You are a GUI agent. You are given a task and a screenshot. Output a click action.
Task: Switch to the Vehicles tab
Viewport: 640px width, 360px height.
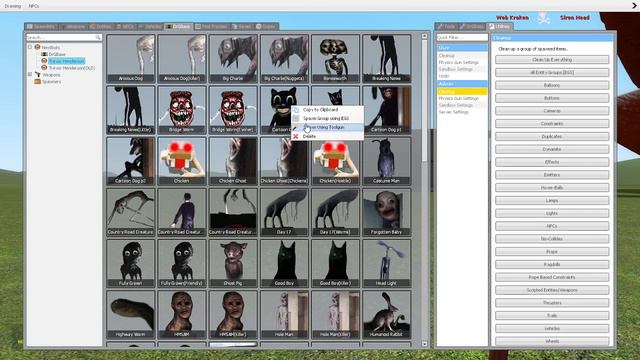[x=150, y=27]
